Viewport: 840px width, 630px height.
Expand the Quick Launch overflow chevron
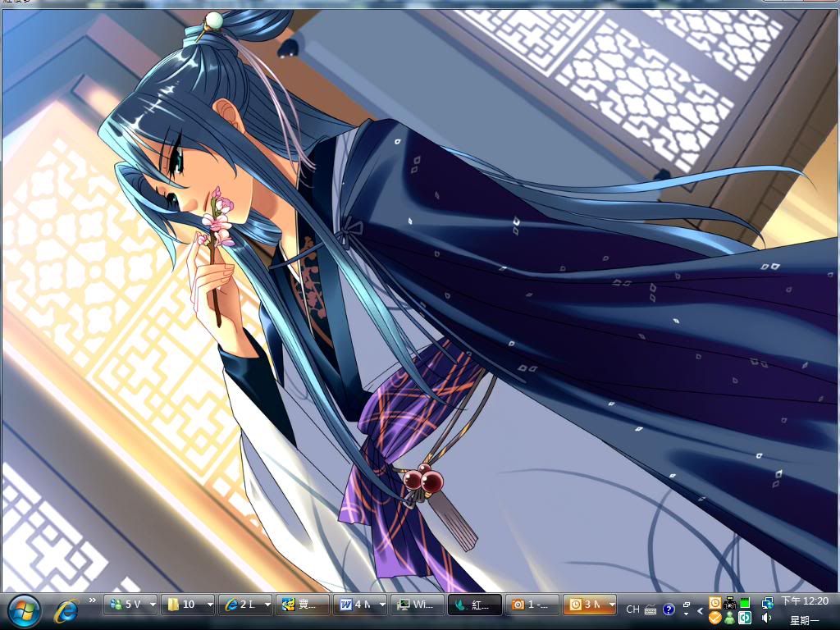pyautogui.click(x=92, y=600)
